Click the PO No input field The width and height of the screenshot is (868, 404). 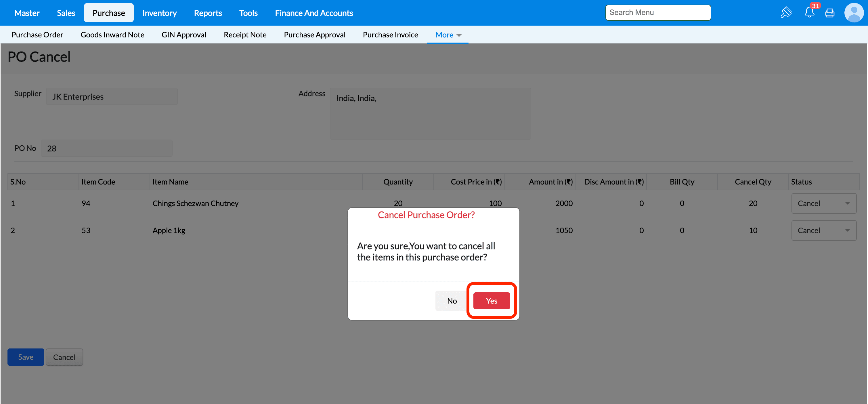pyautogui.click(x=106, y=148)
